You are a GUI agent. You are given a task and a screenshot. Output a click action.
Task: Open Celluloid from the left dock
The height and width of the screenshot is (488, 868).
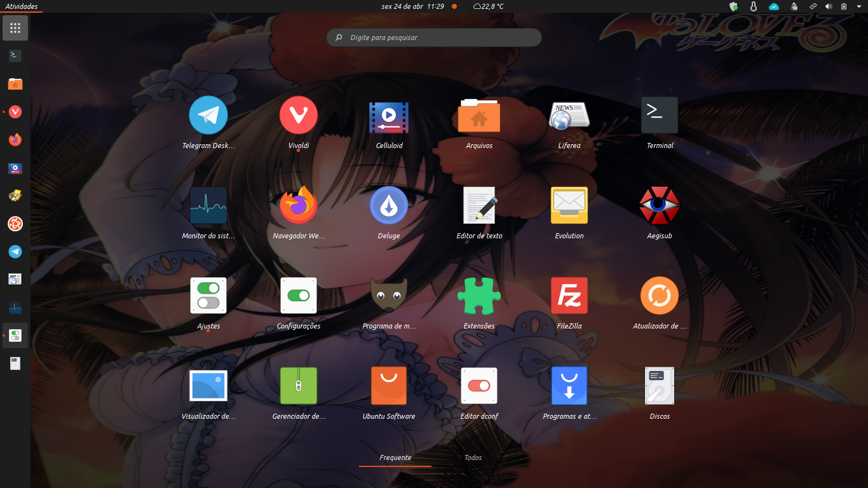point(15,168)
